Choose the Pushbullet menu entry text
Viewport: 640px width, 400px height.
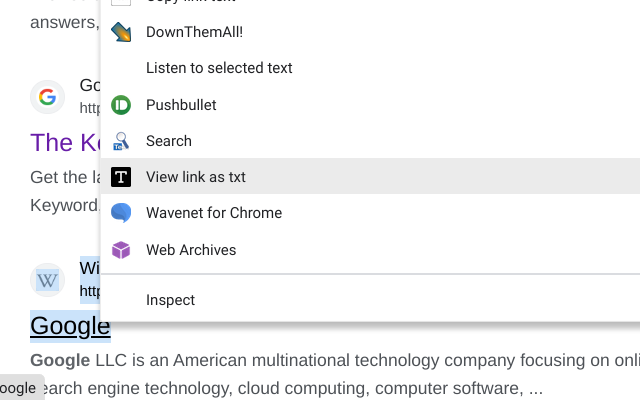tap(181, 105)
